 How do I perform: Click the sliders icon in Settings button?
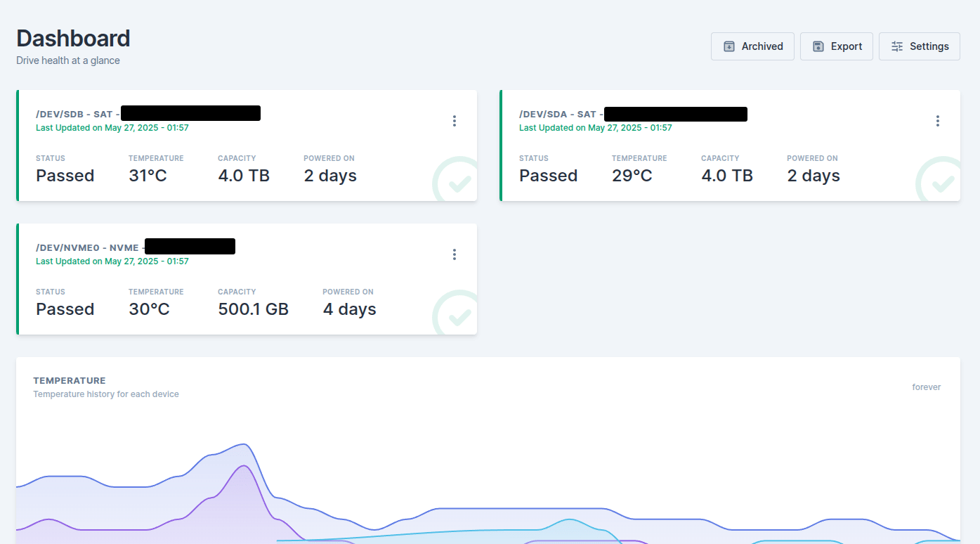pos(897,46)
